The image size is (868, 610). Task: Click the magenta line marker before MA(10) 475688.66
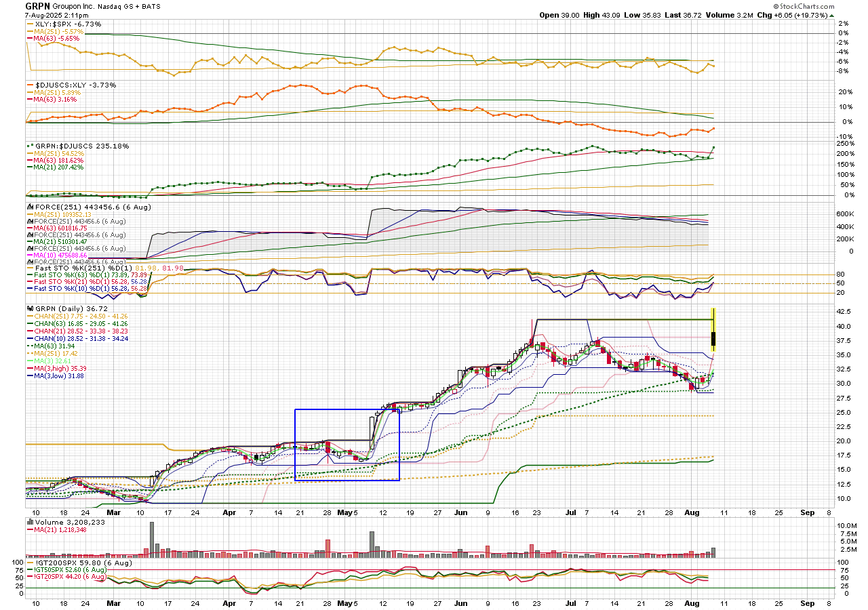(29, 255)
